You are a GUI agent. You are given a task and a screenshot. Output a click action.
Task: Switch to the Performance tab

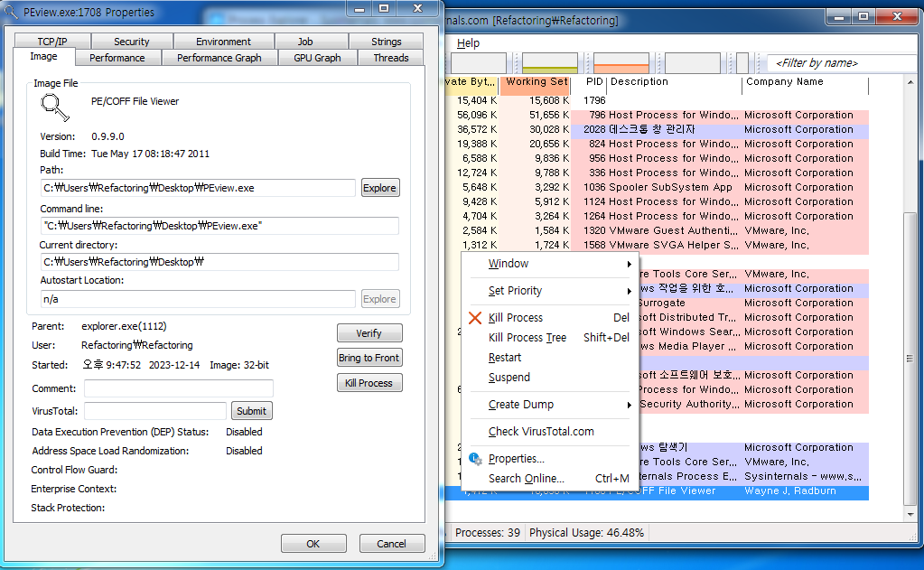click(x=117, y=58)
